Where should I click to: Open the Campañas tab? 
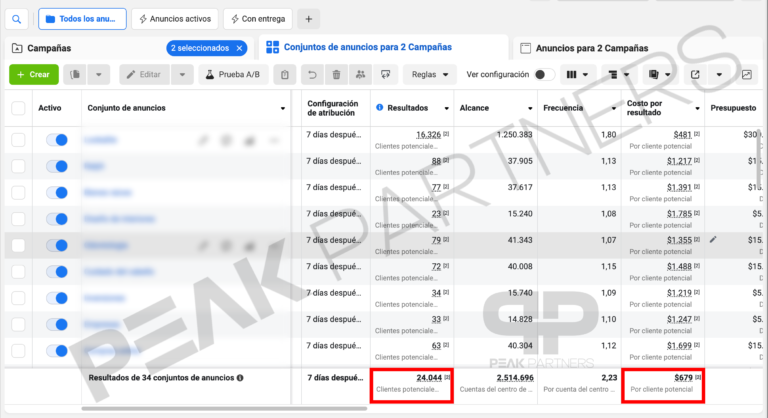click(49, 48)
